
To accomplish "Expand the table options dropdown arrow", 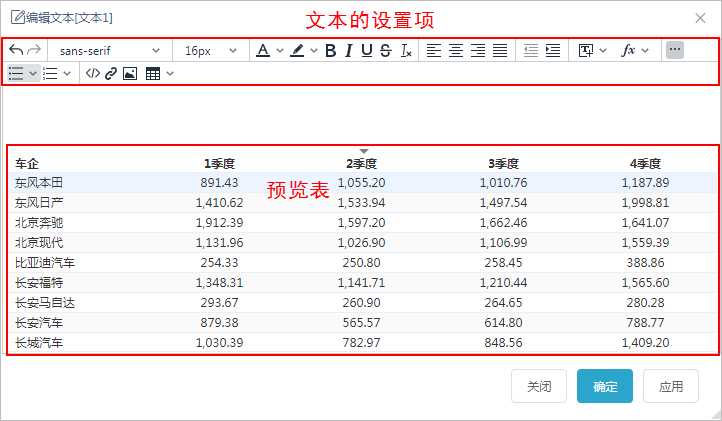I will tap(170, 73).
